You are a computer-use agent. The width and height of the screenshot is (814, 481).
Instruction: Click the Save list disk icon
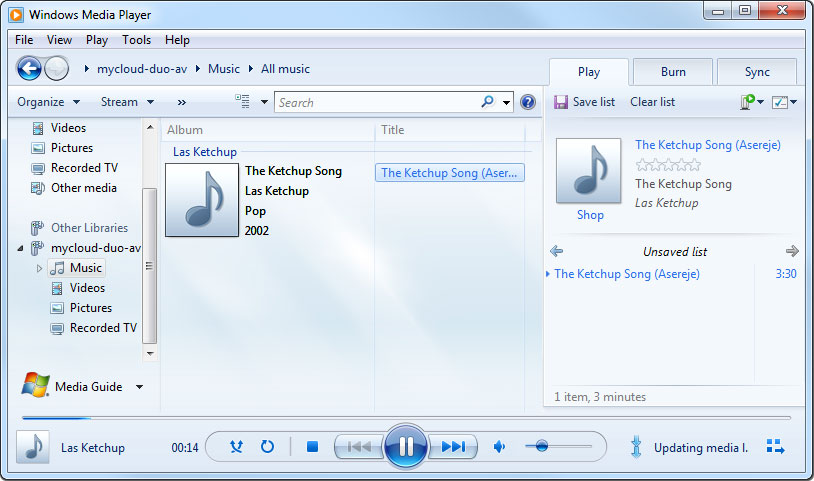point(561,102)
